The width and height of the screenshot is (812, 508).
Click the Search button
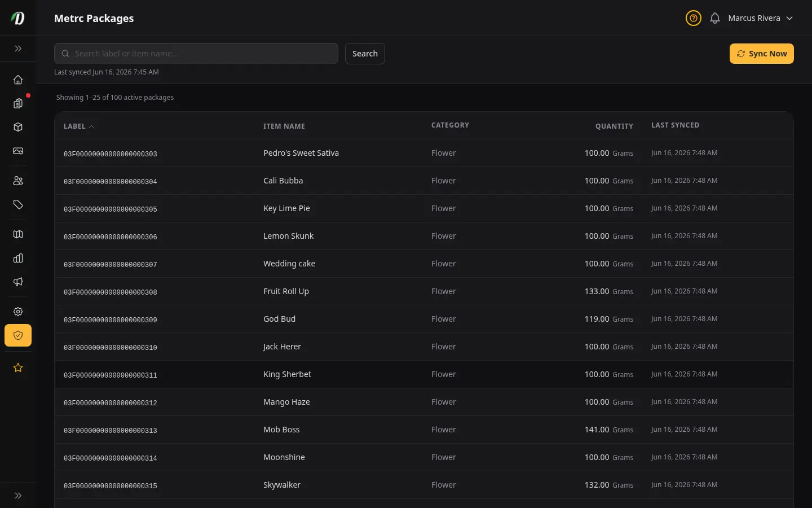[365, 54]
